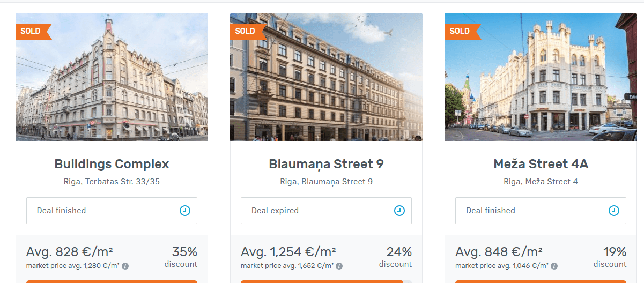The image size is (644, 283).
Task: Click the Deal expired status box
Action: [326, 211]
